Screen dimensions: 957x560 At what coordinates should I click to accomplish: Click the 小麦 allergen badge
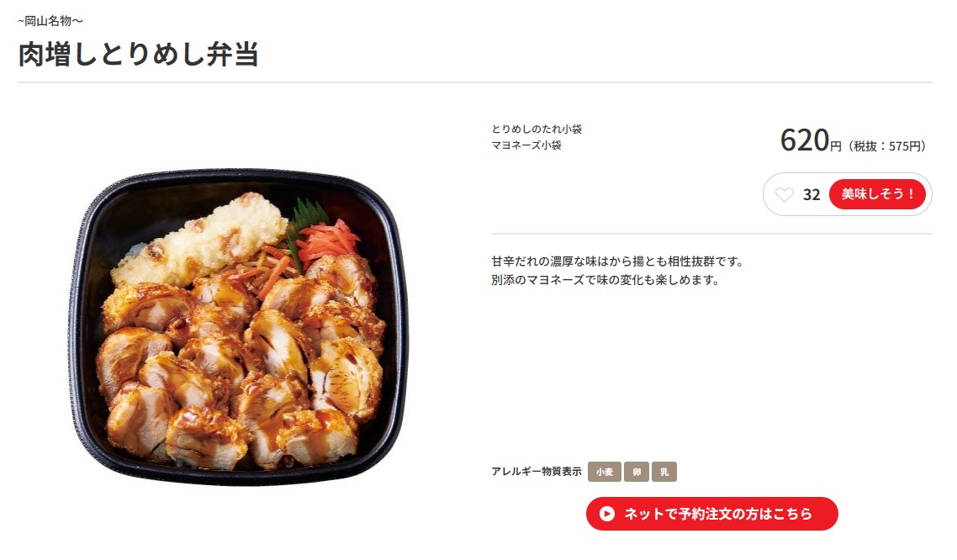click(x=605, y=472)
